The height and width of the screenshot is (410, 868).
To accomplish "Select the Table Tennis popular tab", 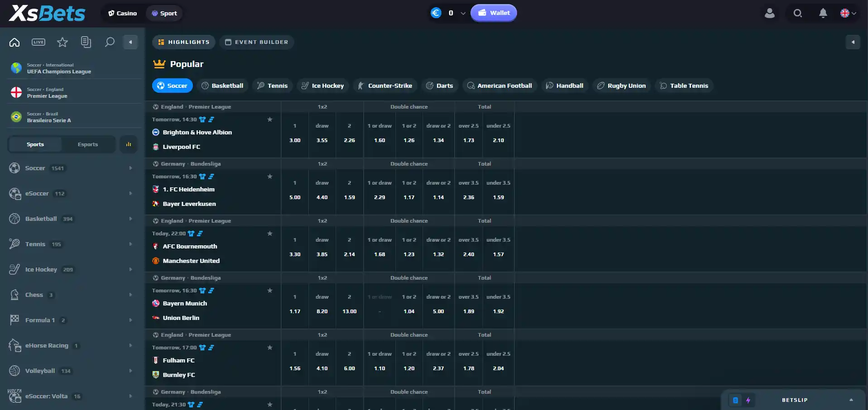I will click(684, 86).
